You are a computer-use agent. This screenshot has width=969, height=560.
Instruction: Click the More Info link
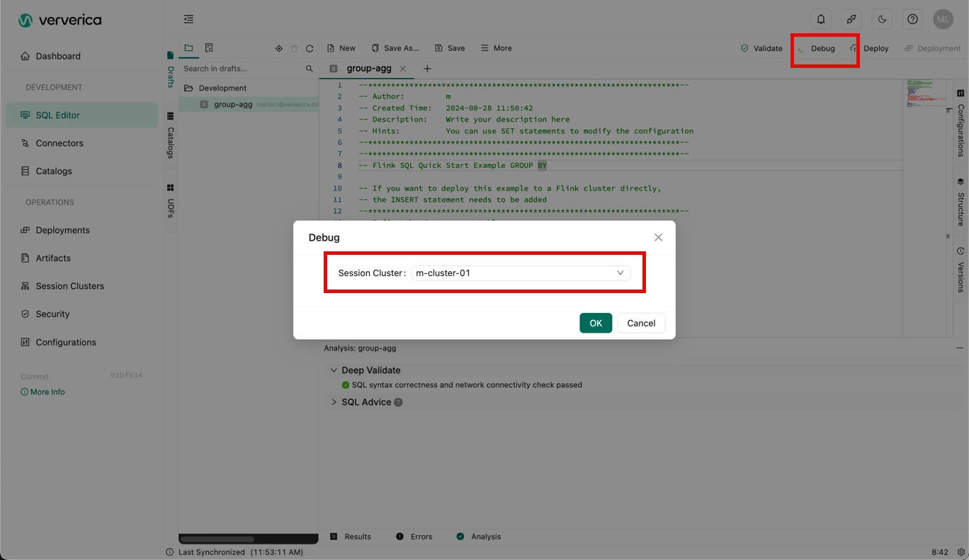coord(42,392)
